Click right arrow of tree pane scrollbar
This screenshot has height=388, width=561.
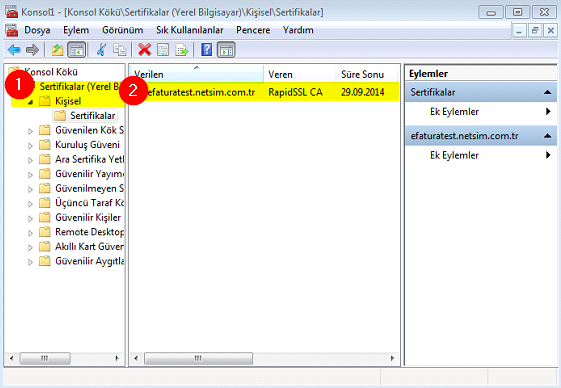coord(117,358)
